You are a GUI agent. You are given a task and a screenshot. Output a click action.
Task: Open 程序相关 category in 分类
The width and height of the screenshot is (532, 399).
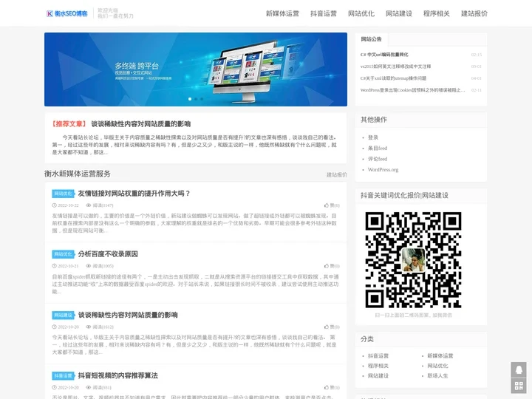click(x=378, y=366)
